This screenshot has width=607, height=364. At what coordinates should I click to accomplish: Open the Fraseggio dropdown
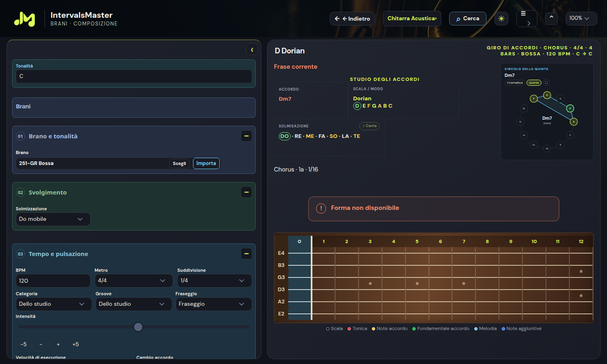214,304
